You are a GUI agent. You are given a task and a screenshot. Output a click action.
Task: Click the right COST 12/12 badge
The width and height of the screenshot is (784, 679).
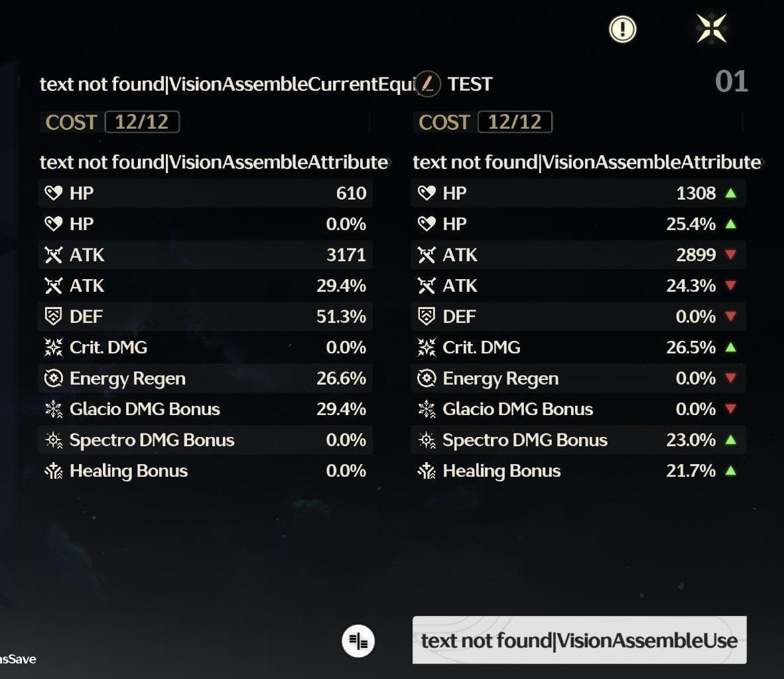pyautogui.click(x=483, y=122)
